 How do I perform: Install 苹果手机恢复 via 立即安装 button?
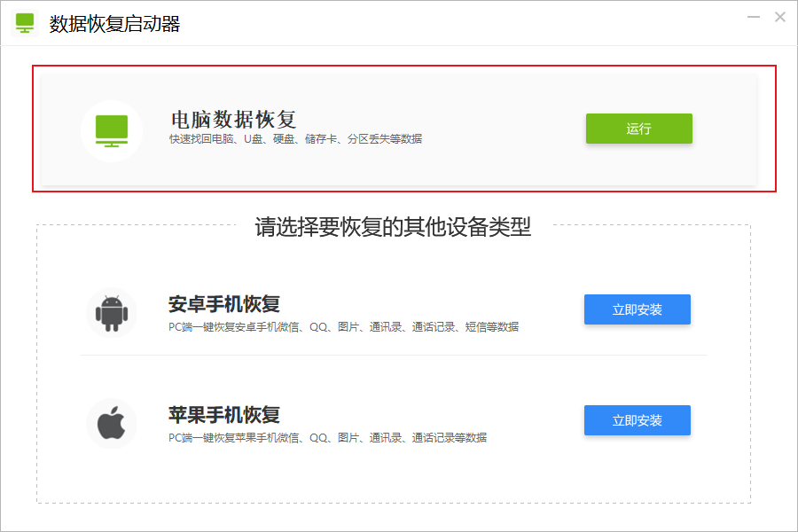[638, 420]
